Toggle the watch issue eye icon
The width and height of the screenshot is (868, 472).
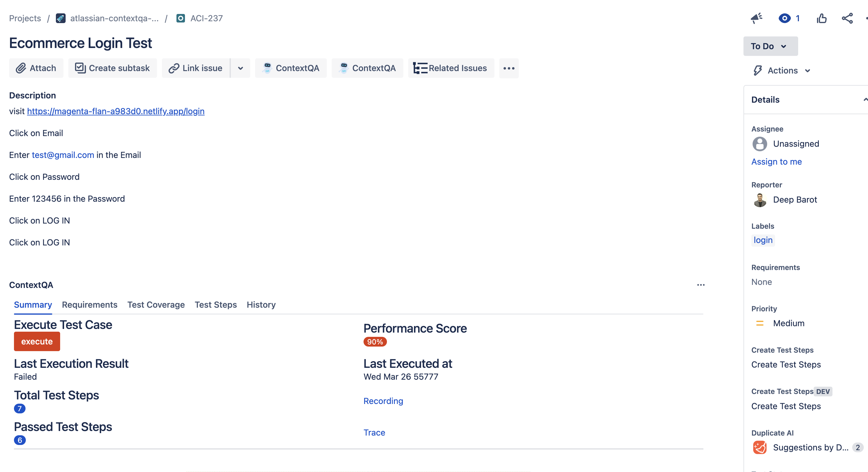pyautogui.click(x=784, y=18)
